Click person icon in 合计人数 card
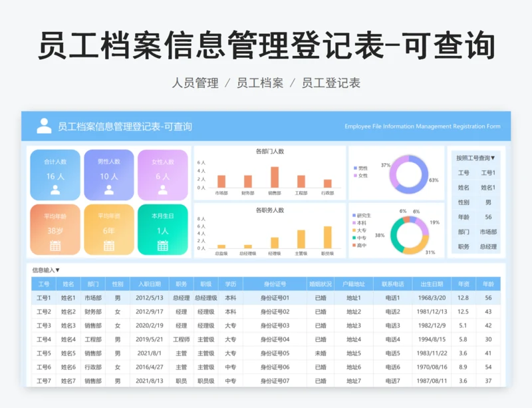This screenshot has height=408, width=532. coord(55,190)
